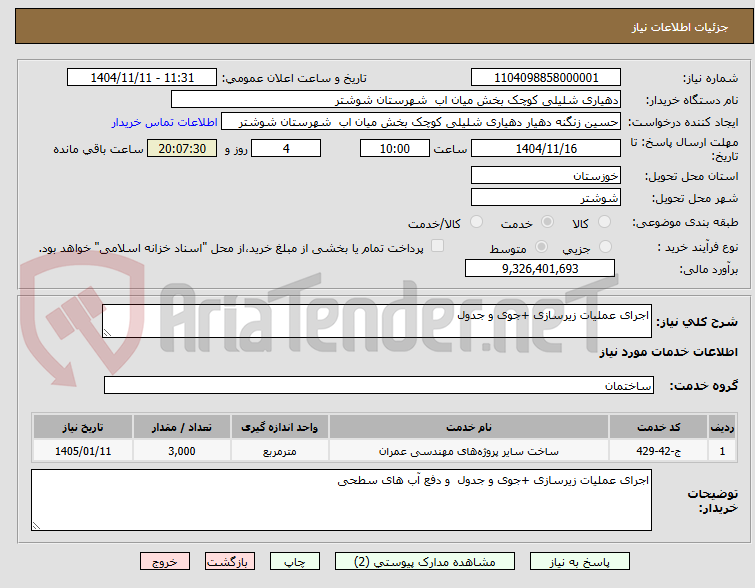Click the resize handle of شرح کلی نیاز box

pos(107,332)
